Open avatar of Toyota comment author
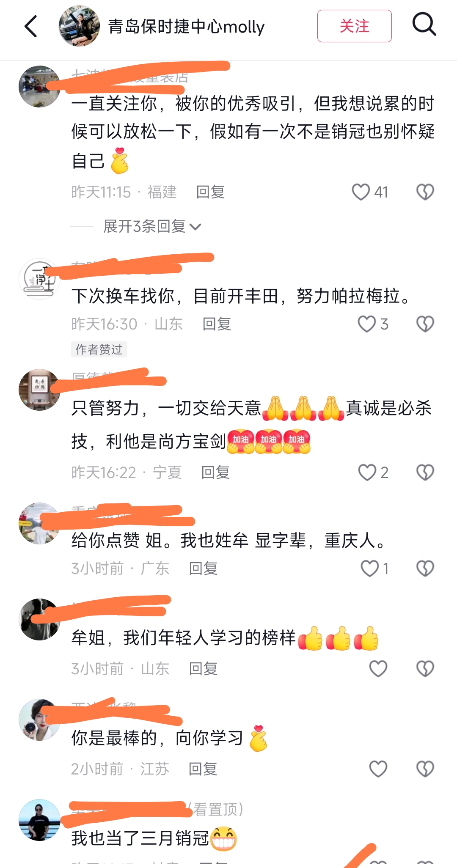This screenshot has width=457, height=868. [x=40, y=279]
